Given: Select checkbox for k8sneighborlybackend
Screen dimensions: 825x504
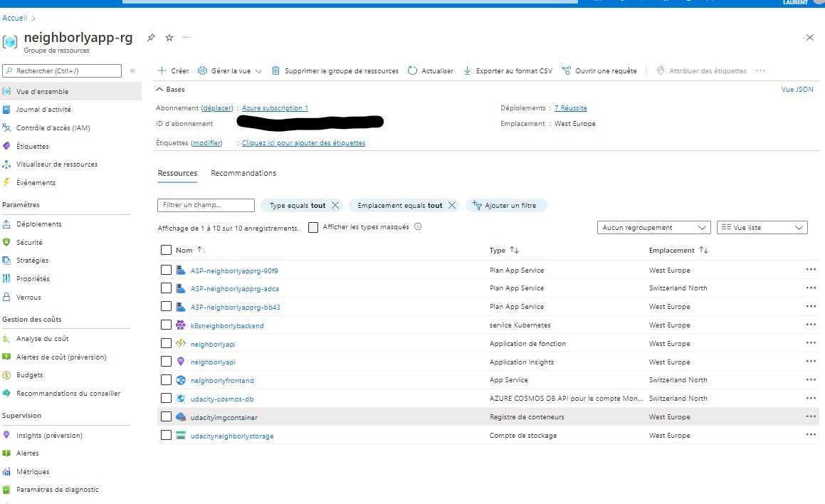Looking at the screenshot, I should click(166, 325).
